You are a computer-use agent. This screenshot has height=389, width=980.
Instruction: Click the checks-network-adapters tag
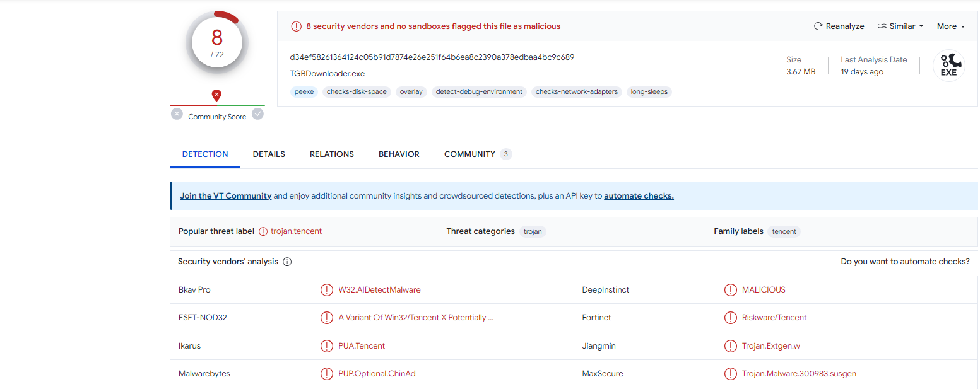[x=577, y=92]
